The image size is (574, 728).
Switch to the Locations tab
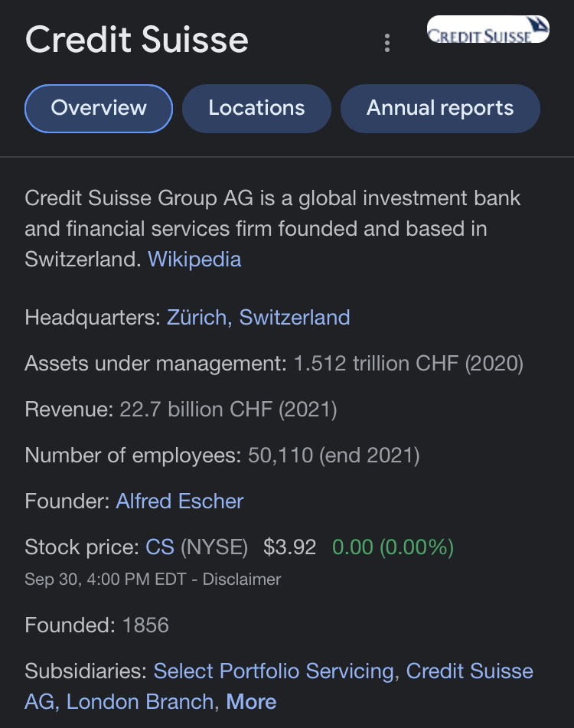click(x=256, y=109)
